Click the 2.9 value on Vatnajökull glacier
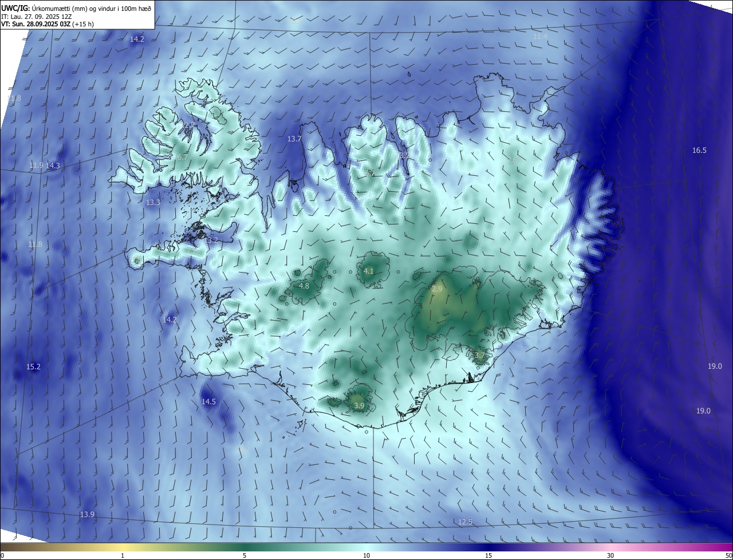This screenshot has height=560, width=733. (x=437, y=289)
